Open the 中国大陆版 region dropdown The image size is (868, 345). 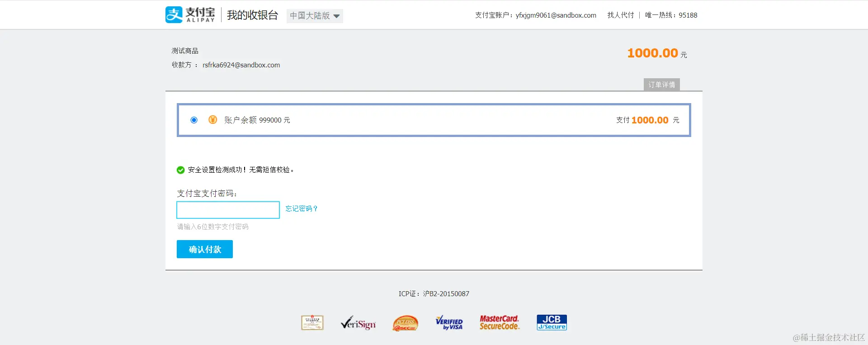click(315, 16)
